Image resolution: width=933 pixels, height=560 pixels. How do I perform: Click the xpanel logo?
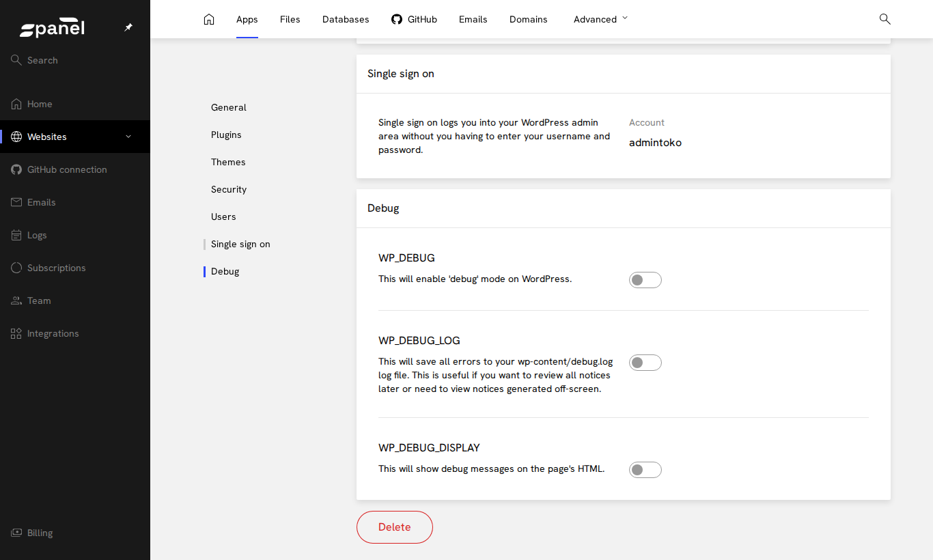tap(52, 28)
